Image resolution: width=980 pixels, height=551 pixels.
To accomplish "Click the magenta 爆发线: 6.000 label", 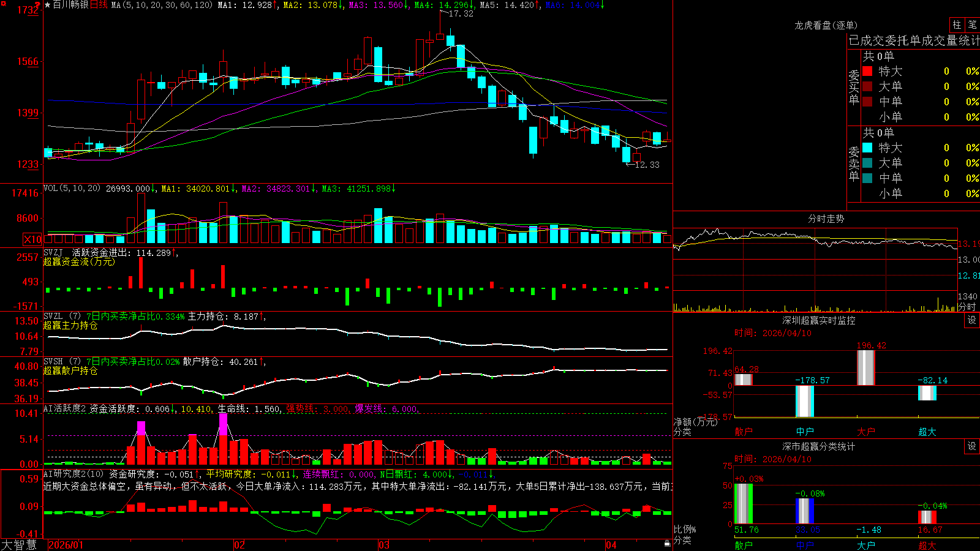I will (x=386, y=408).
